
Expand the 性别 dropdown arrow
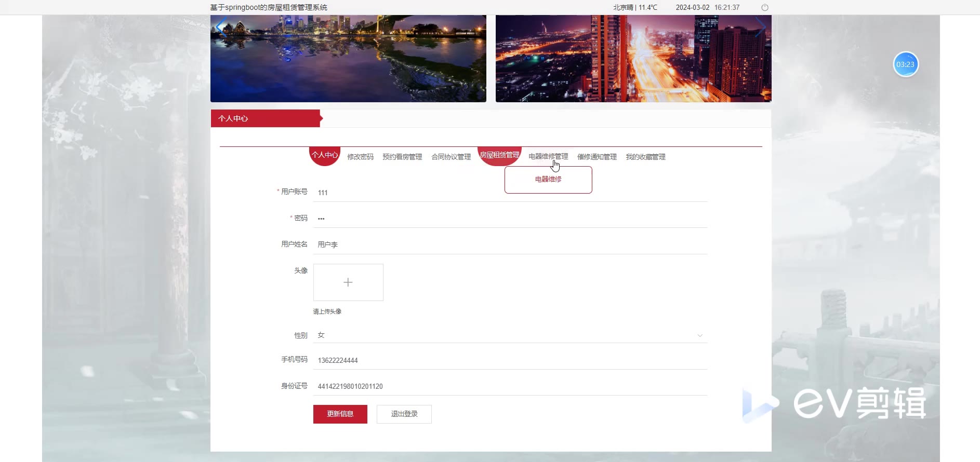click(699, 335)
